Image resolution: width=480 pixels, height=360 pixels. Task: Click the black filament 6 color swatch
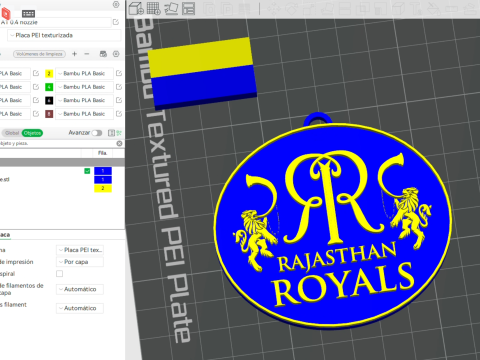49,100
